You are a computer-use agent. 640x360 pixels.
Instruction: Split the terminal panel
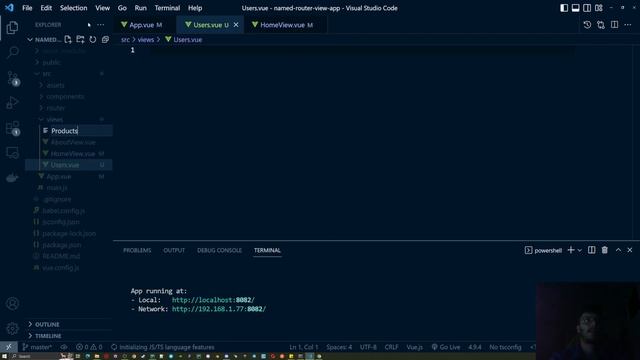point(591,250)
